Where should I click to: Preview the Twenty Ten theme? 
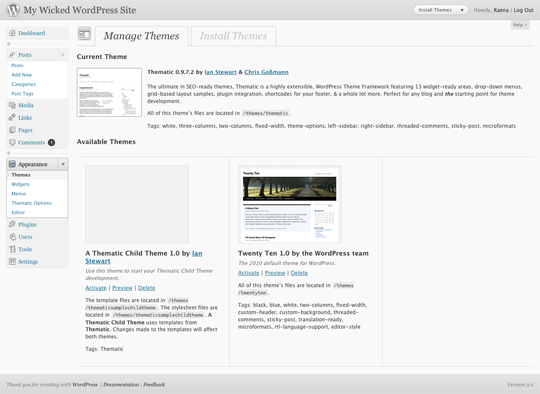[x=275, y=273]
